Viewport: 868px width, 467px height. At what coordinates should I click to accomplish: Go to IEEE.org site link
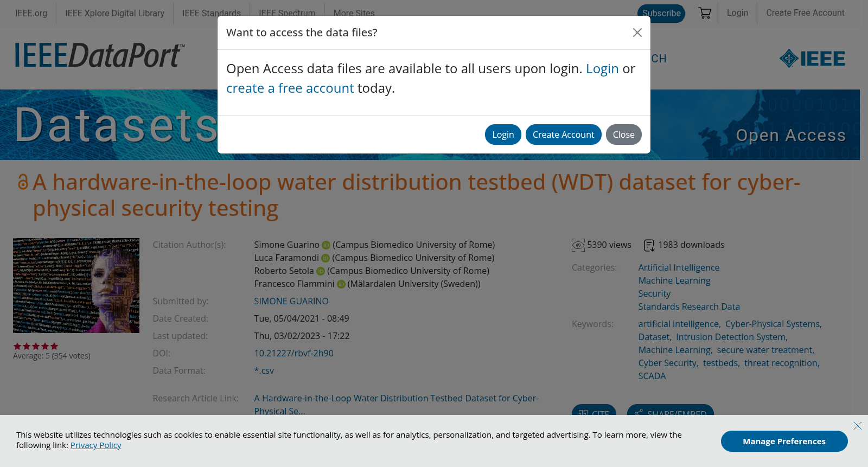31,13
